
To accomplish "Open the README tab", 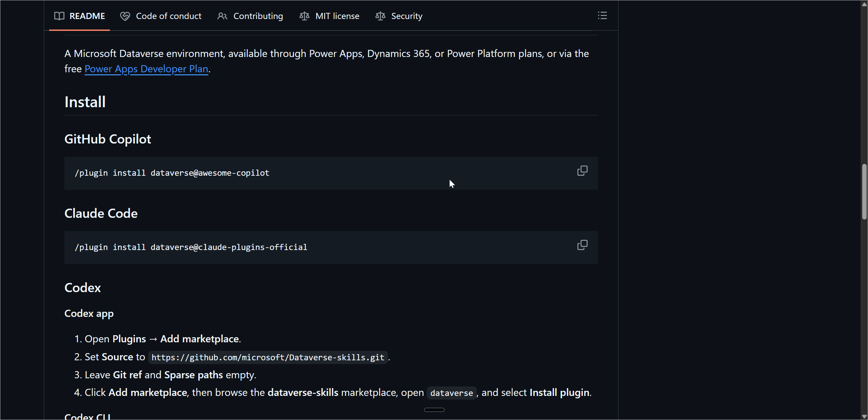I will point(79,16).
